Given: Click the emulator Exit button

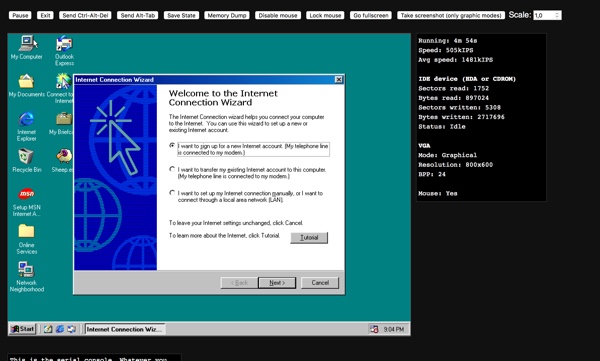Looking at the screenshot, I should pyautogui.click(x=45, y=15).
